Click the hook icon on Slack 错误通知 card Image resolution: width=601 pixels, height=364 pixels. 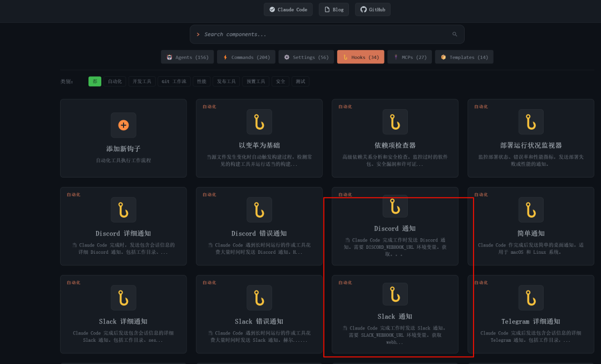[x=259, y=298]
